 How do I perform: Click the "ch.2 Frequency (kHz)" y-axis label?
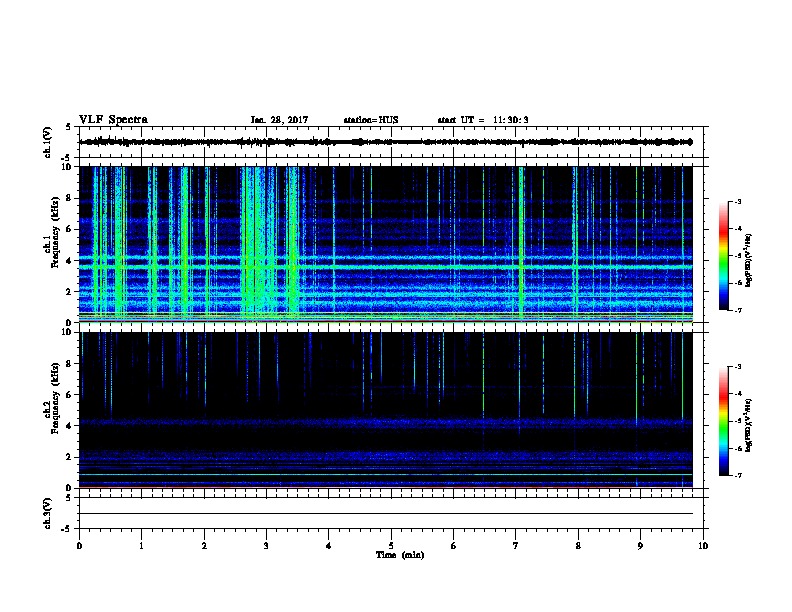pos(52,398)
